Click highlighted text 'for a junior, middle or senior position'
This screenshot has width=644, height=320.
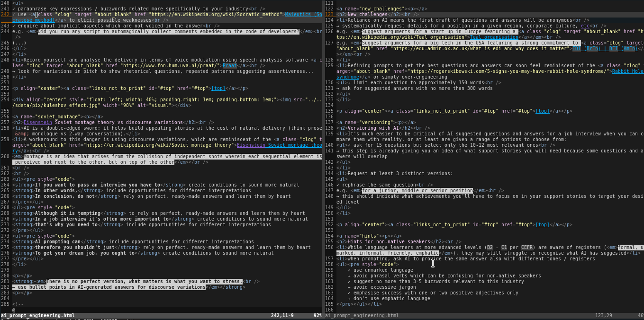click(417, 191)
